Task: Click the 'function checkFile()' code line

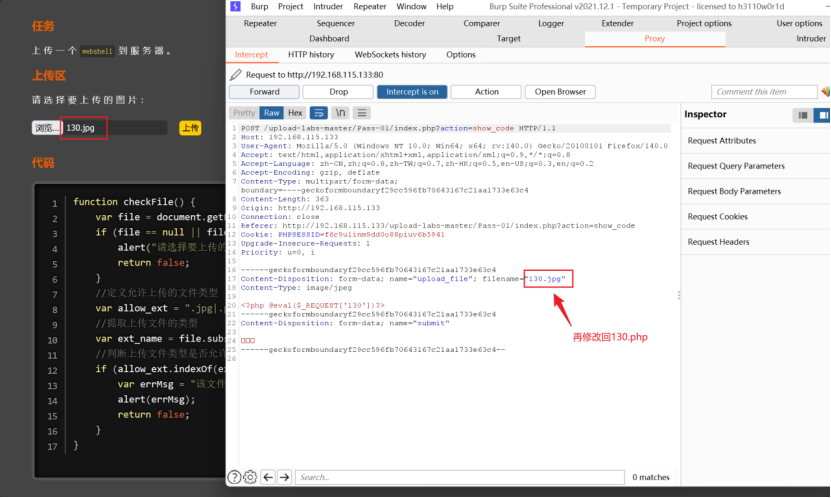Action: 134,202
